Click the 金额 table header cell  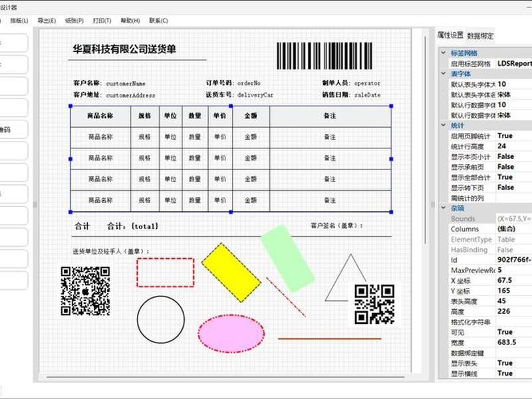[251, 116]
